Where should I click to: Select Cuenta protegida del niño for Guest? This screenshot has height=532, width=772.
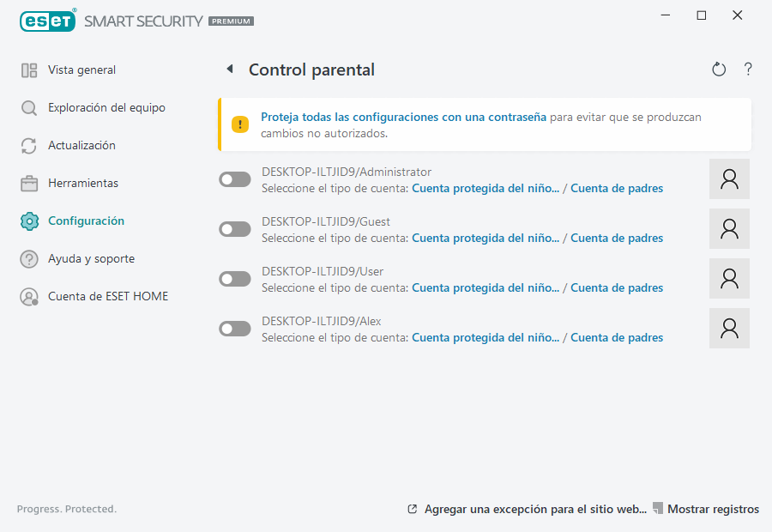(x=486, y=238)
